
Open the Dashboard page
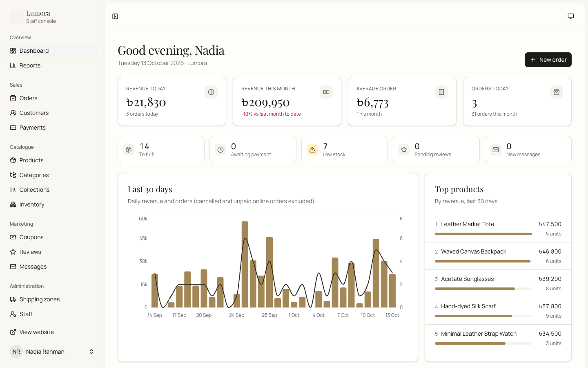(52, 51)
